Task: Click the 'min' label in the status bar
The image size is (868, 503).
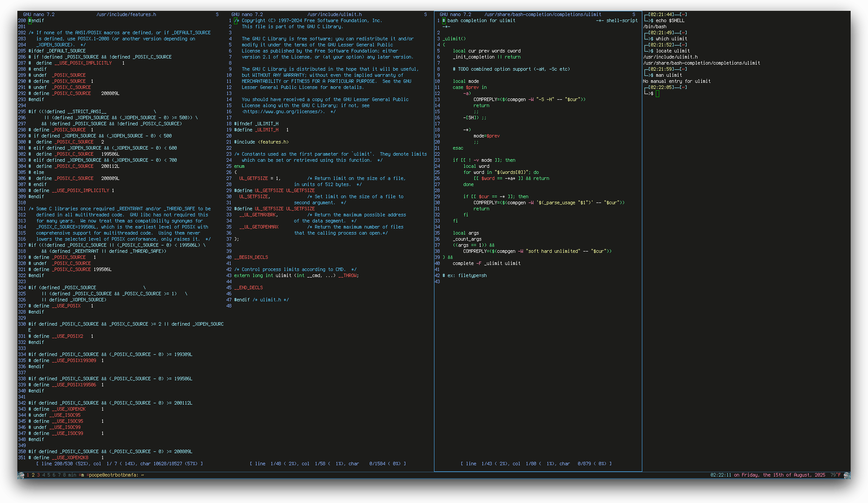Action: click(x=72, y=475)
